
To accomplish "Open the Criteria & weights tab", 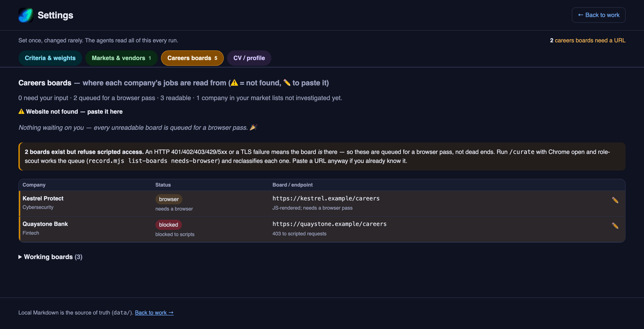I will 50,58.
